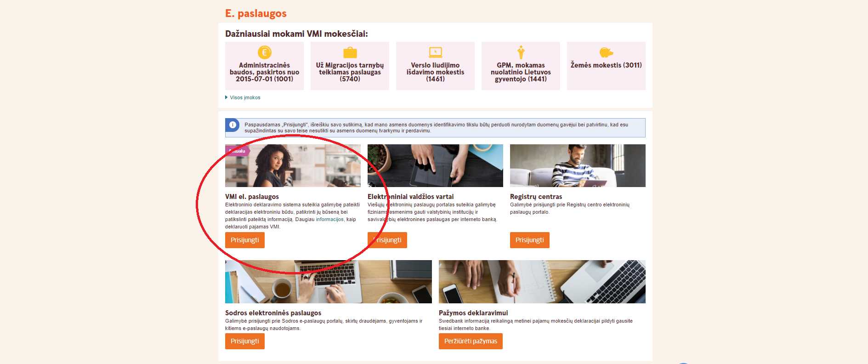Click the Peržiūrėti pažymas button
The height and width of the screenshot is (364, 868).
tap(471, 341)
